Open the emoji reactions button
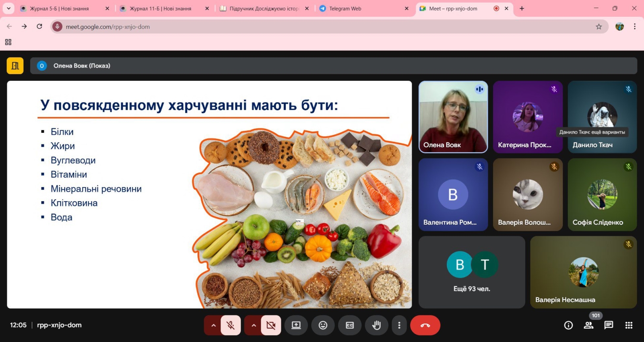 click(x=323, y=325)
